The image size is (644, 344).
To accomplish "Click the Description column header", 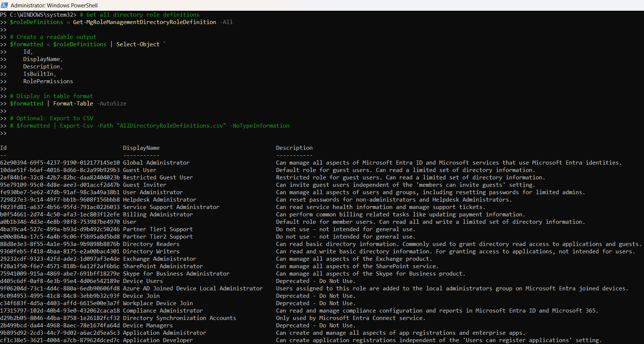I will 294,148.
